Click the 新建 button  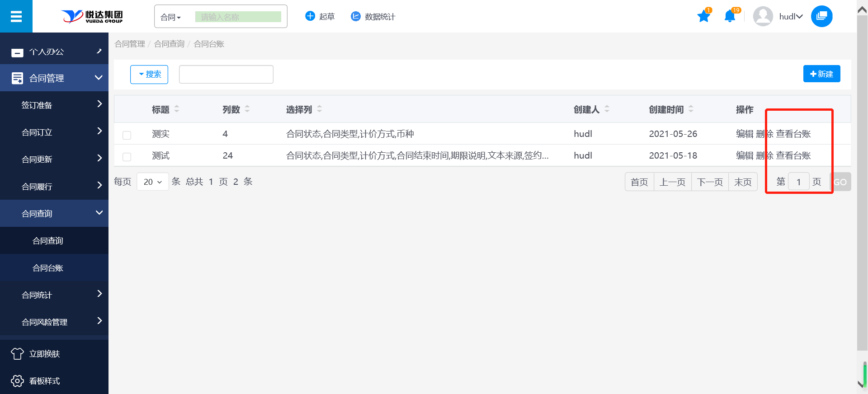[x=821, y=74]
